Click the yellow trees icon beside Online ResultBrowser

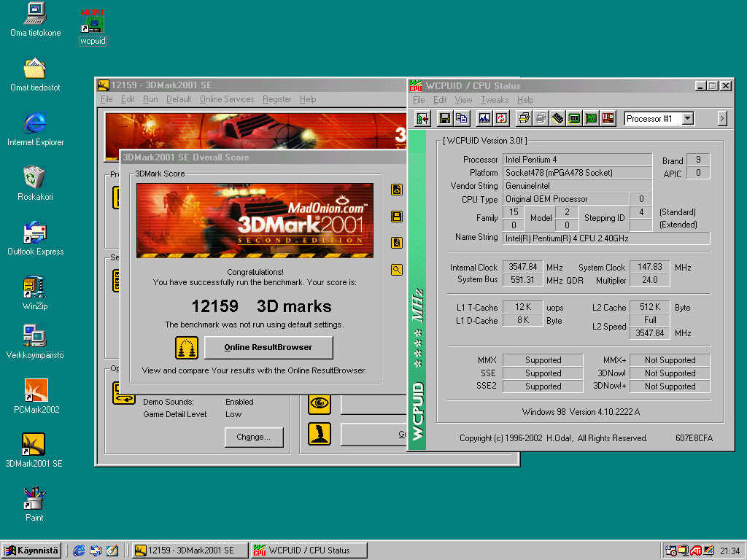(187, 348)
